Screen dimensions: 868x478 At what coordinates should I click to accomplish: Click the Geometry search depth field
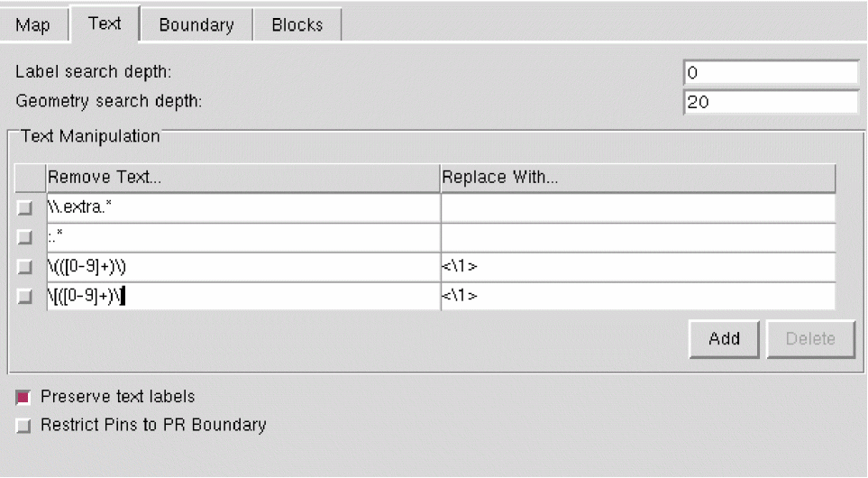coord(771,102)
